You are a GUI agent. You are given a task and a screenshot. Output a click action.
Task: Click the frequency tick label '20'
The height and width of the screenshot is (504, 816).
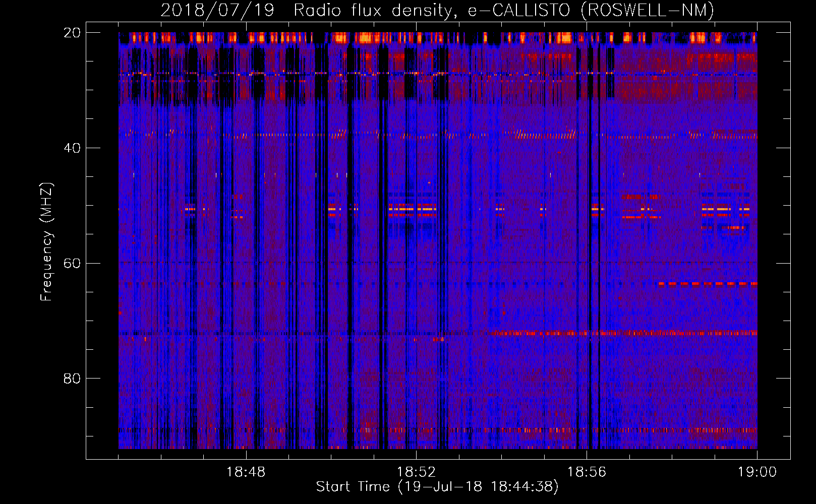click(x=72, y=33)
